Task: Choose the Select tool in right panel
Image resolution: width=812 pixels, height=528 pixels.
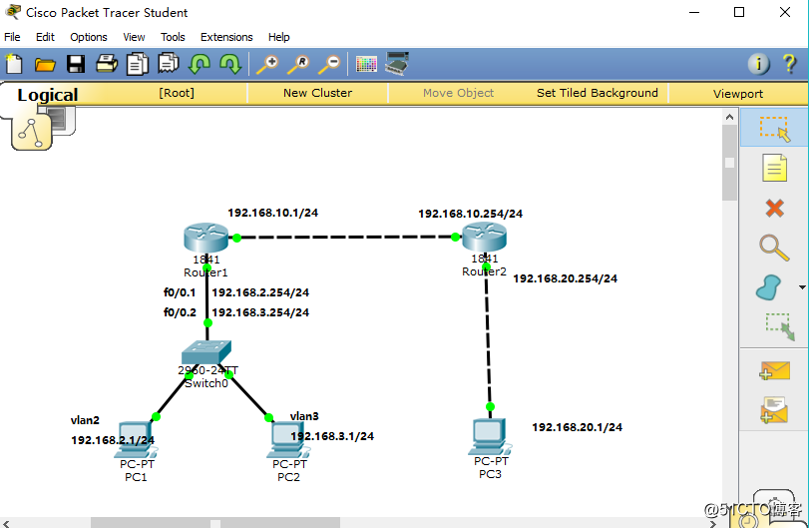Action: 774,128
